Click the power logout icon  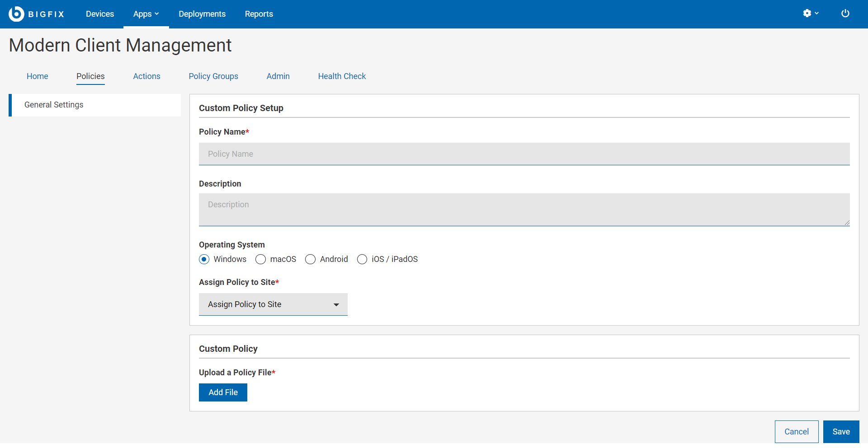pos(845,14)
